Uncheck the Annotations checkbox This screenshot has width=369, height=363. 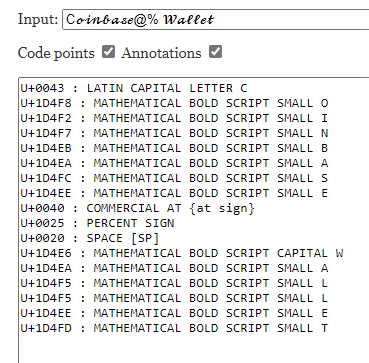coord(215,52)
